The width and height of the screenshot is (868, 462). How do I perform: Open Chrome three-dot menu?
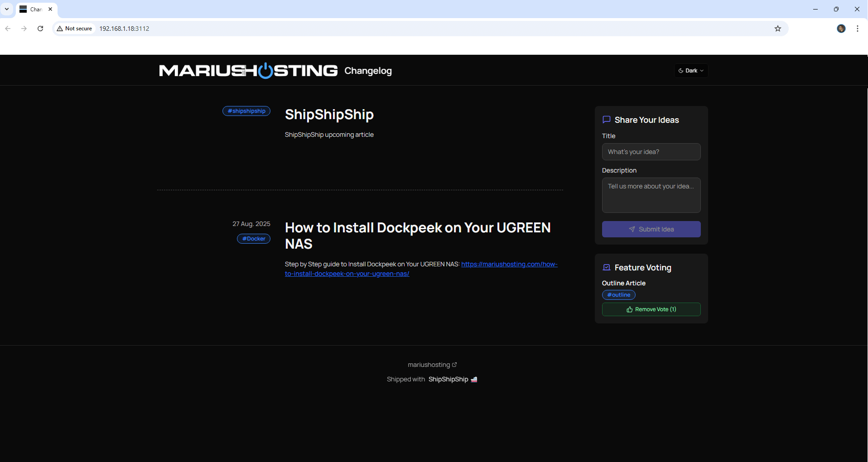click(x=858, y=29)
